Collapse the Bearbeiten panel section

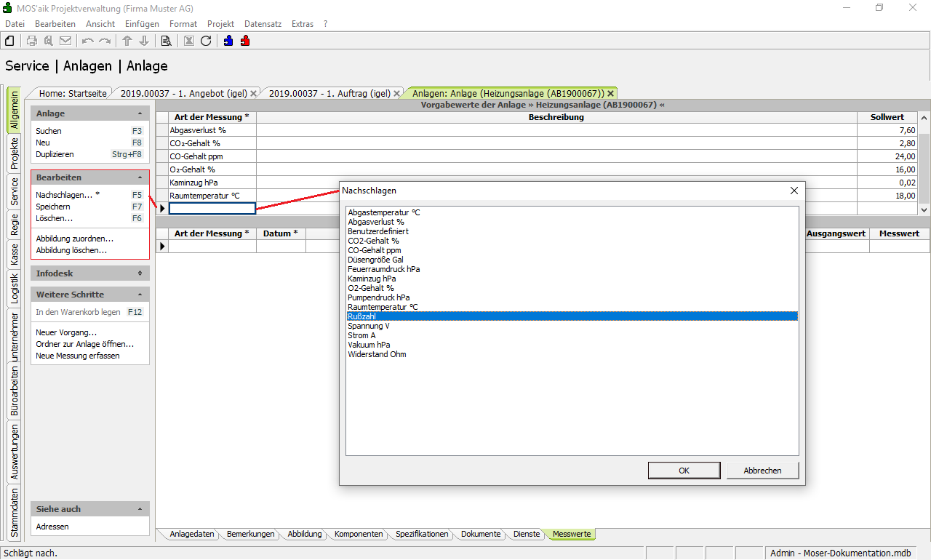pyautogui.click(x=140, y=177)
